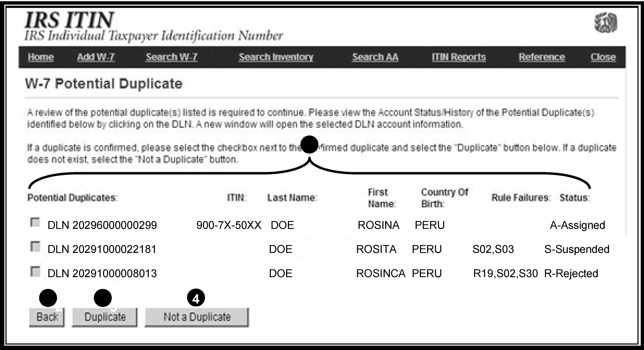Image resolution: width=644 pixels, height=350 pixels.
Task: Tick the checkbox for DLN 20291000008013
Action: (35, 271)
